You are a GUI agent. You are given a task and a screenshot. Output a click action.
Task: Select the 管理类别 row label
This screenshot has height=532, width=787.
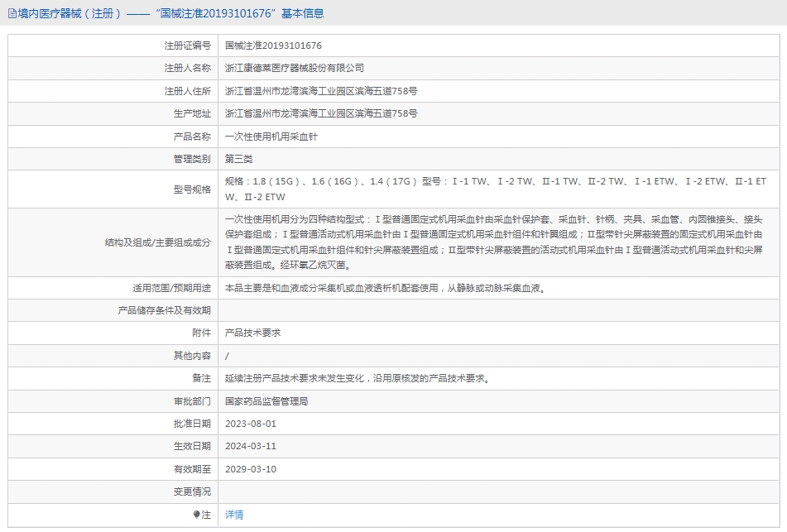tap(192, 159)
